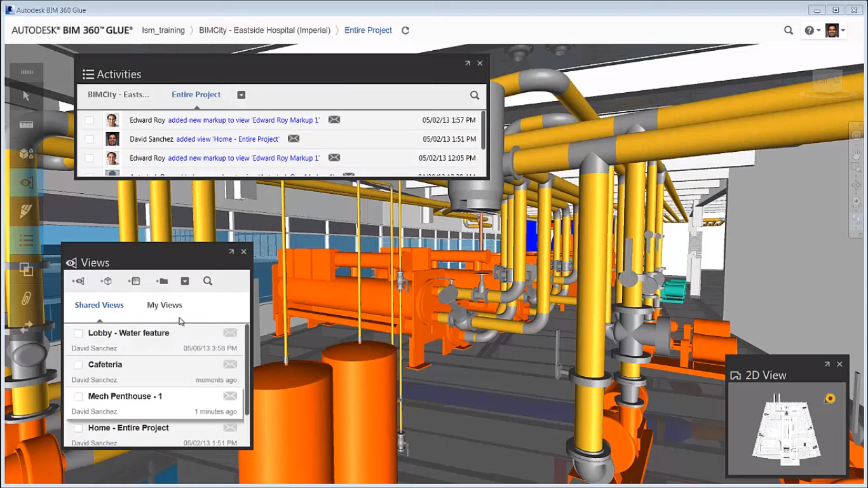The width and height of the screenshot is (868, 488).
Task: Pop out the Activities panel
Action: [467, 64]
